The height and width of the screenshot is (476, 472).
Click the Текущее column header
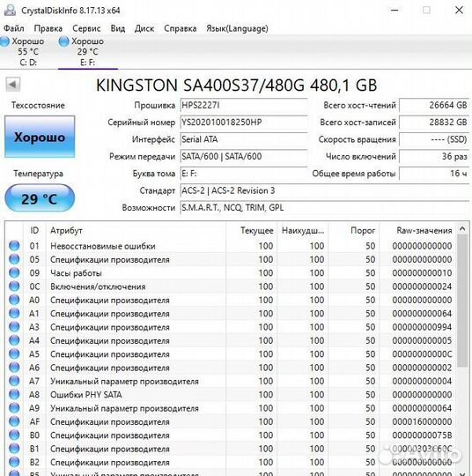(252, 230)
